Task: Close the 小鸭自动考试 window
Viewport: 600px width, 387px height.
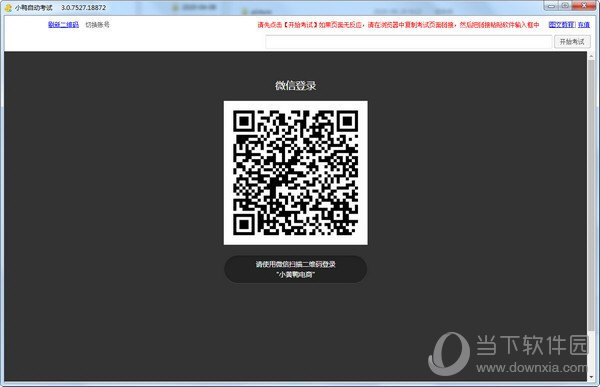Action: [x=584, y=5]
